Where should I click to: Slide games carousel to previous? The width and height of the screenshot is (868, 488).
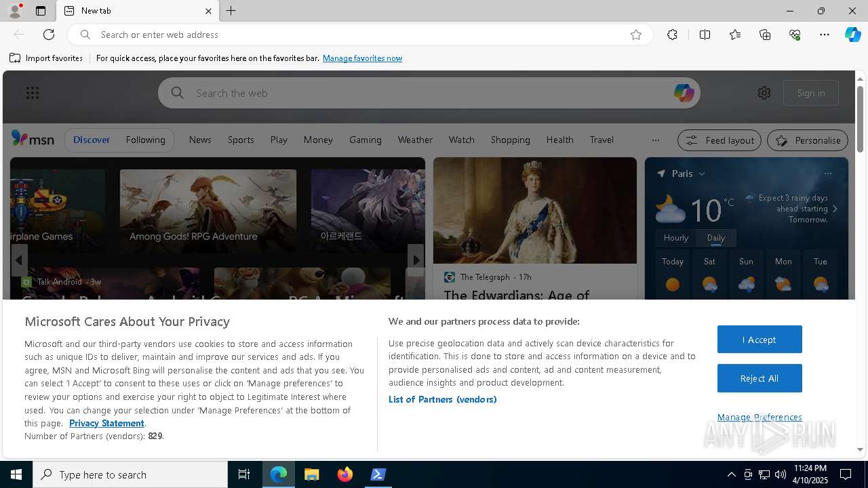[x=19, y=260]
